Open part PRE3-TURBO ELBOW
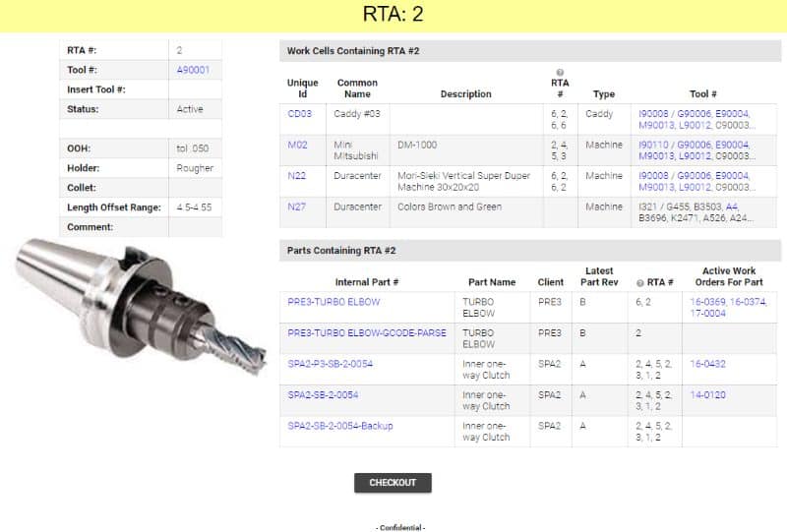This screenshot has width=787, height=532. [x=333, y=302]
